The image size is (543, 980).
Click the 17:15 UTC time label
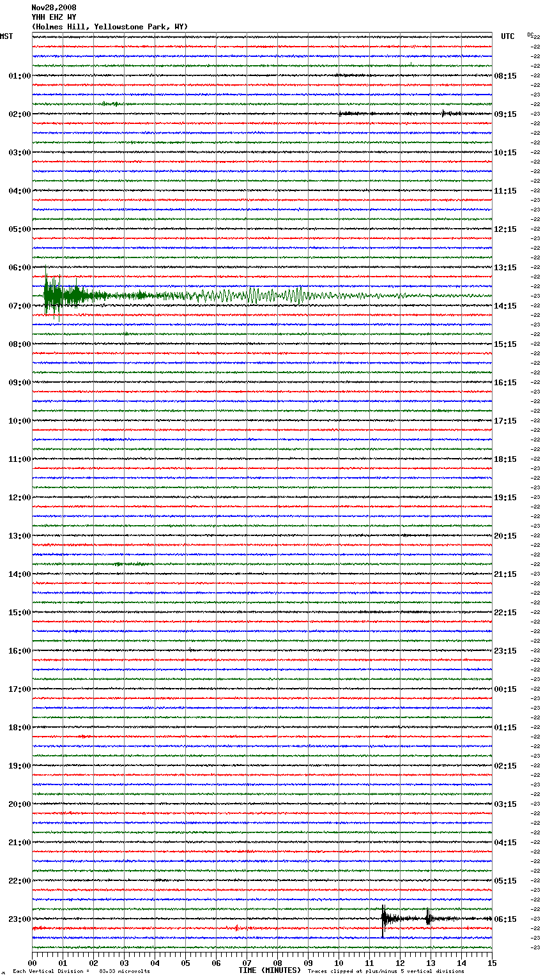coord(505,421)
